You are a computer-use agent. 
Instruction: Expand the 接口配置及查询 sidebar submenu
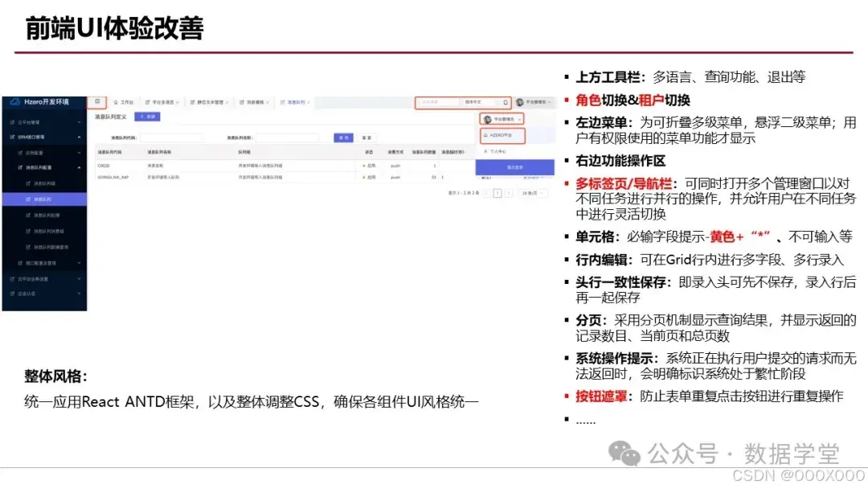pos(44,263)
